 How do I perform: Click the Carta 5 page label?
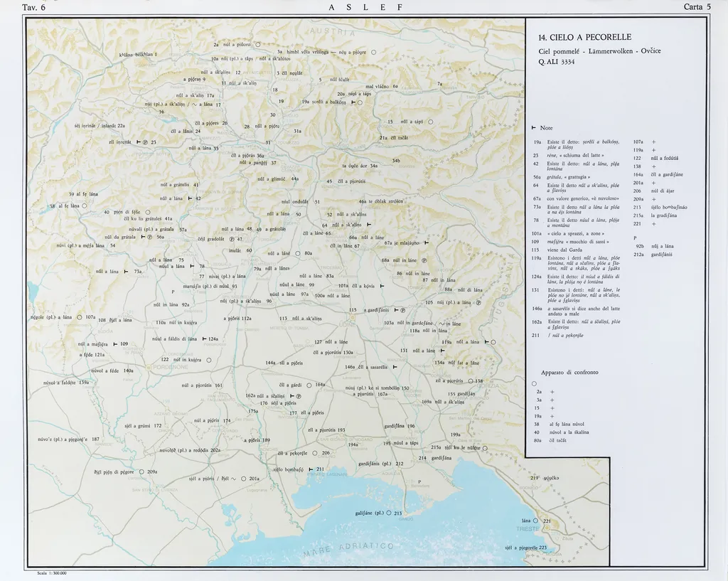[697, 7]
